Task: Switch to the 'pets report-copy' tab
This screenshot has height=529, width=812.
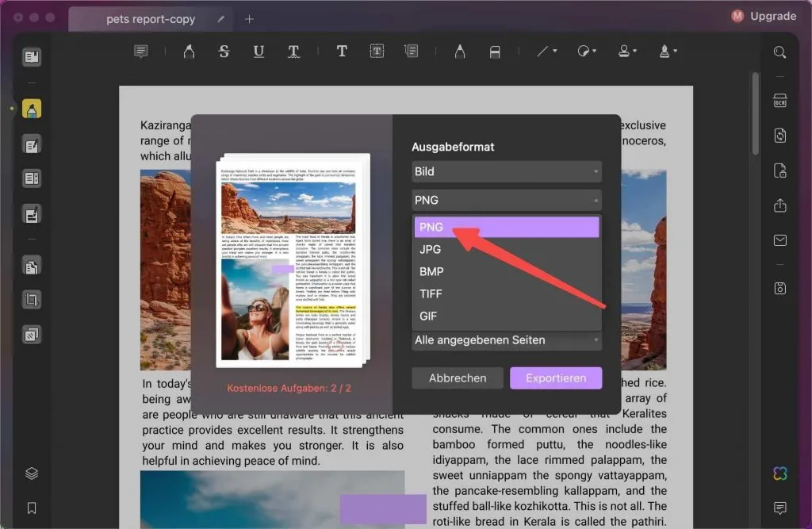Action: click(150, 18)
